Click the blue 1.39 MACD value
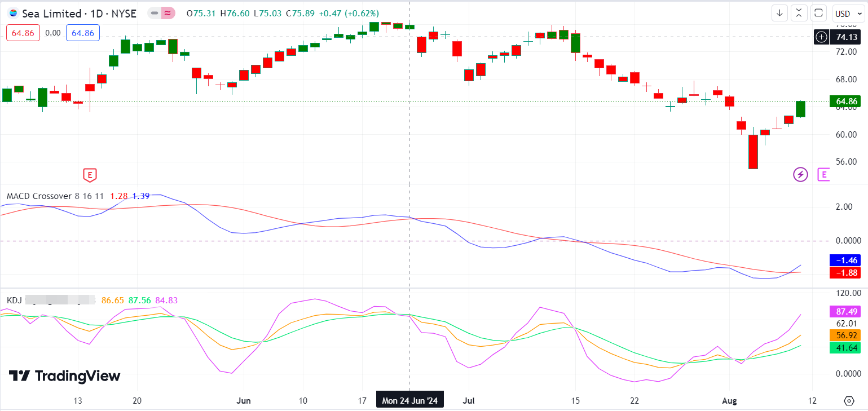Viewport: 868px width, 411px height. 141,196
